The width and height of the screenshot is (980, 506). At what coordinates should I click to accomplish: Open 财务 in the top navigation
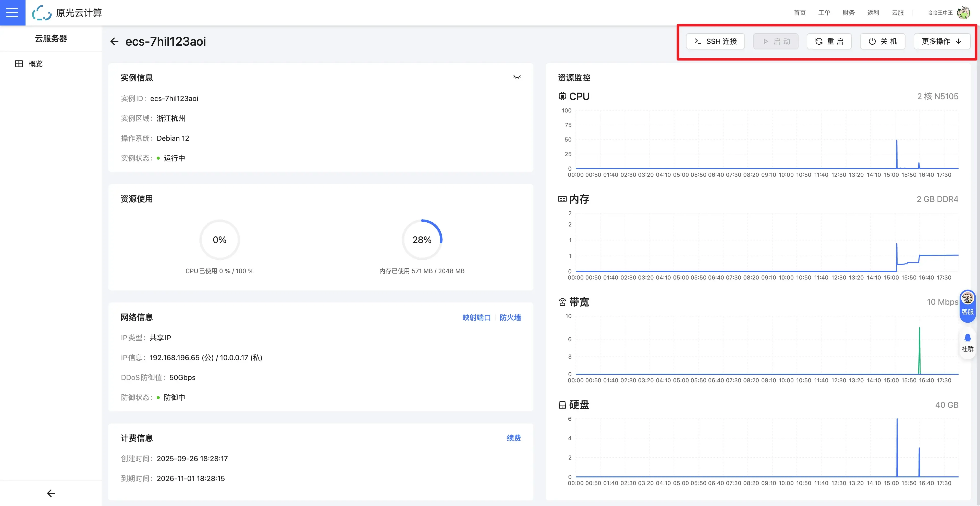(x=848, y=12)
